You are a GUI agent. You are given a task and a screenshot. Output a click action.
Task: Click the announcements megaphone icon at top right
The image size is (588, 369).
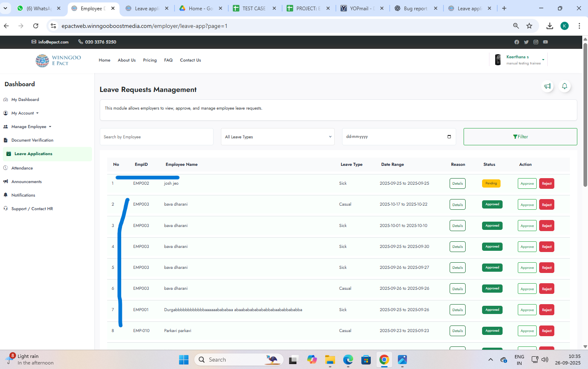click(547, 86)
